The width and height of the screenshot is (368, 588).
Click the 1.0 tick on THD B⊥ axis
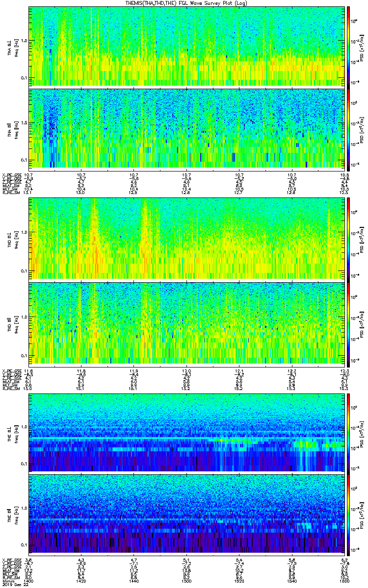[x=24, y=232]
